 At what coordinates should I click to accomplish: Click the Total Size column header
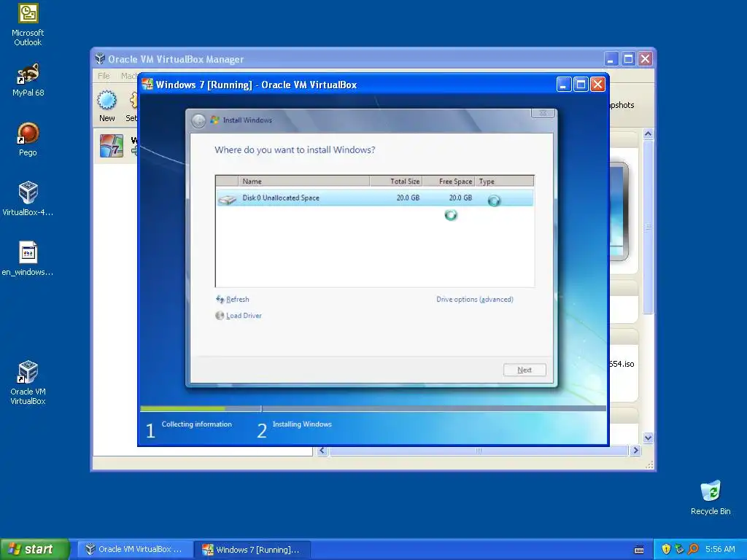[x=396, y=181]
